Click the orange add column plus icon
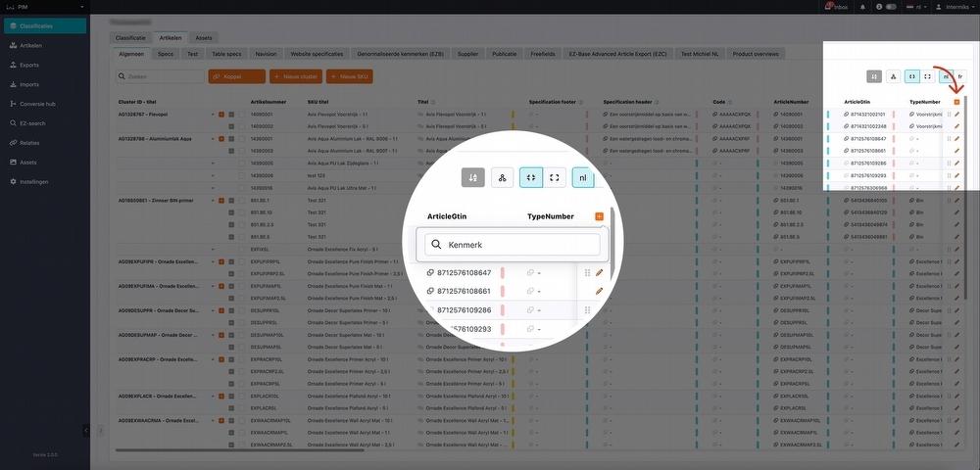The image size is (980, 470). pos(599,215)
